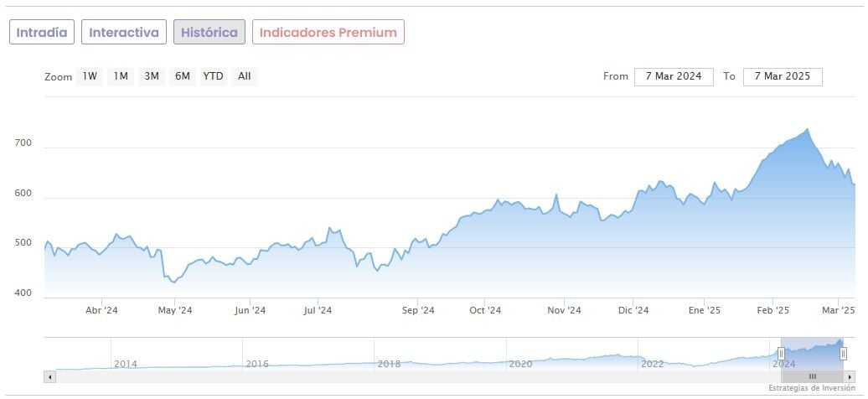Set zoom range to 1W

click(90, 76)
